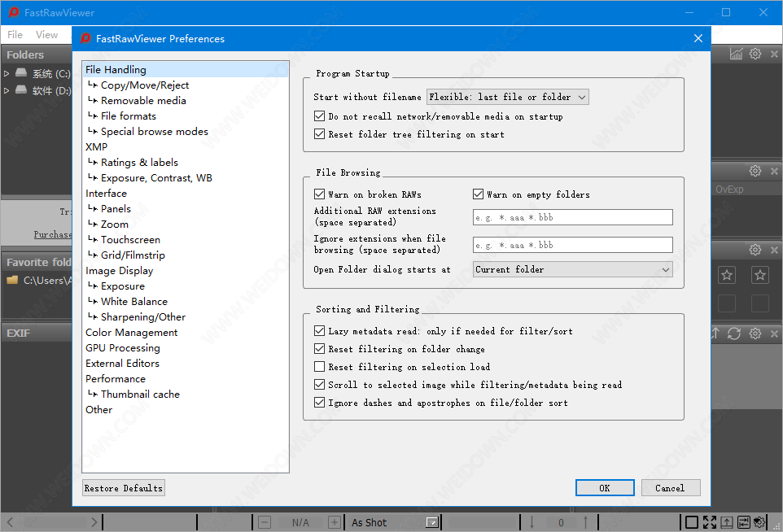Click the right star button in the ratings panel
The width and height of the screenshot is (783, 532).
pyautogui.click(x=760, y=275)
